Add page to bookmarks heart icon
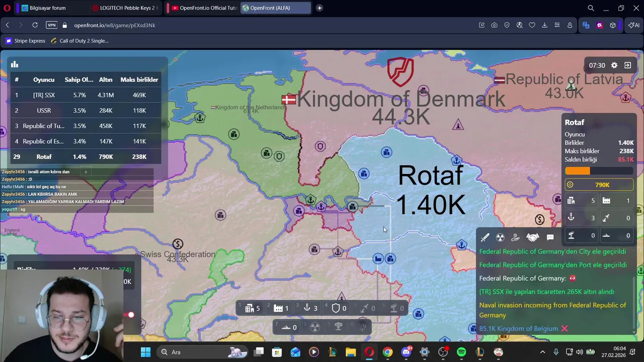Viewport: 644px width, 362px height. pos(532,25)
